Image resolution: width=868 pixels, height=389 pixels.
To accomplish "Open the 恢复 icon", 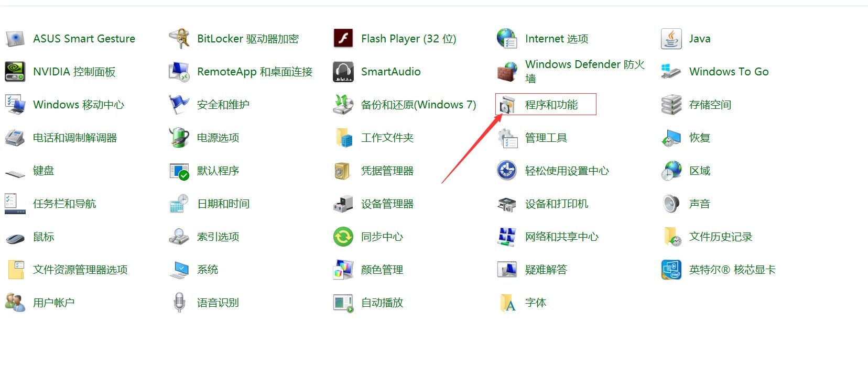I will (x=671, y=138).
